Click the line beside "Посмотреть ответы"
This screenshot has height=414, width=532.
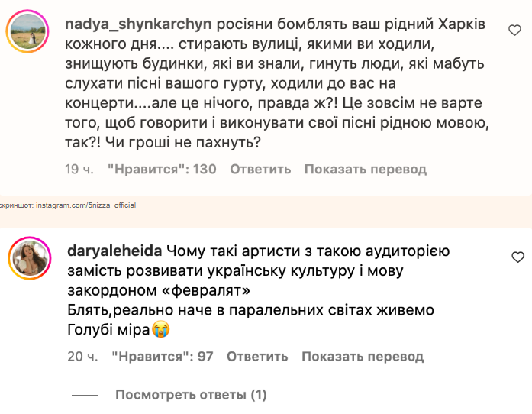pyautogui.click(x=84, y=395)
